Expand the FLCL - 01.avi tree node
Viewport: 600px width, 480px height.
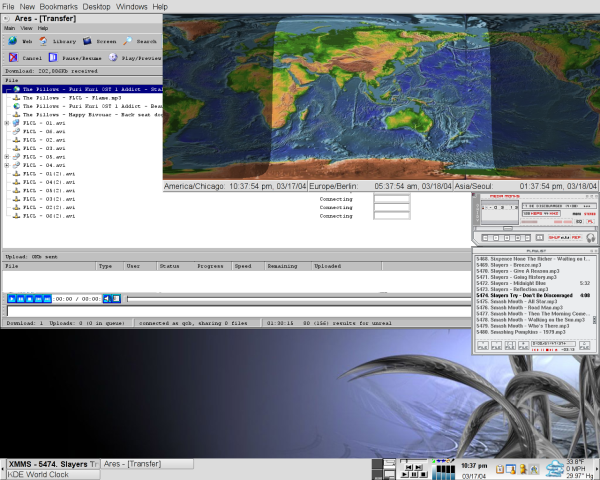coord(7,122)
